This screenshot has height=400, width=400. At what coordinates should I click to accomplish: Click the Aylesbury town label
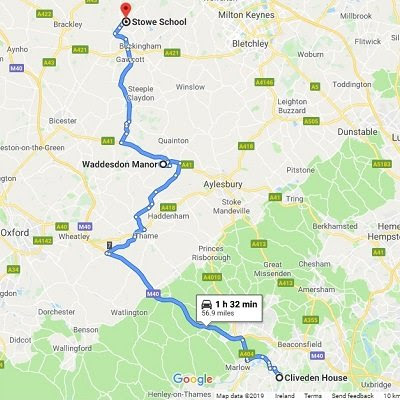tap(223, 184)
